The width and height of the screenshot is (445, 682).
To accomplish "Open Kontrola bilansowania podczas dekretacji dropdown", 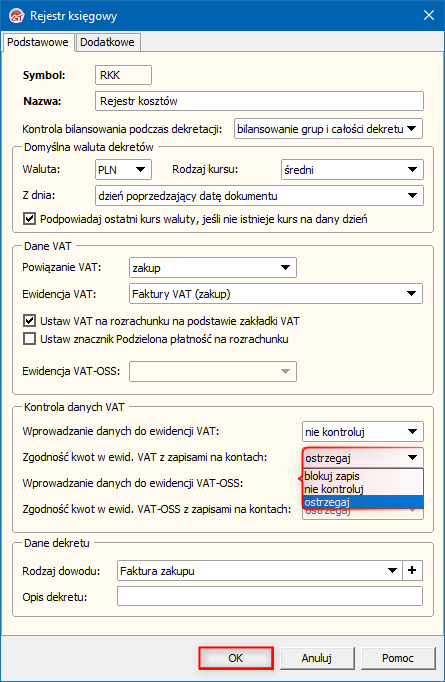I will [x=328, y=129].
